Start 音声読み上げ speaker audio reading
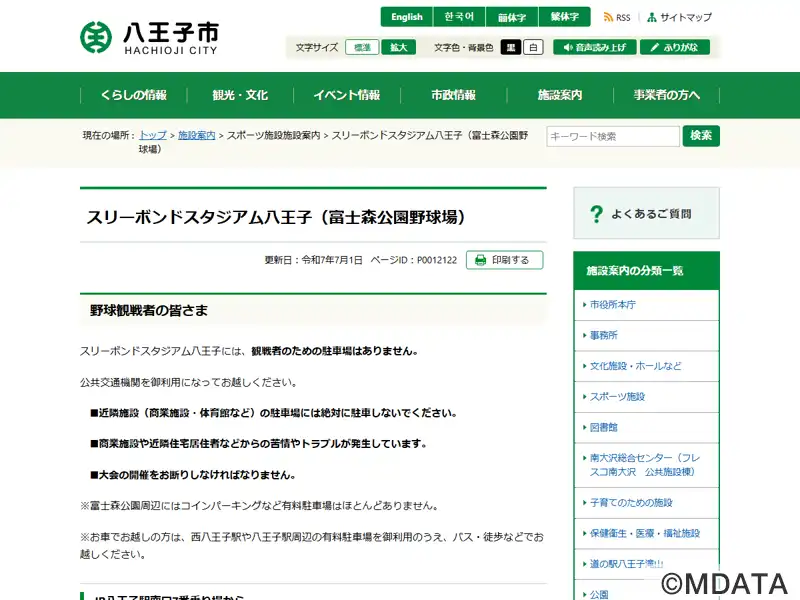This screenshot has width=800, height=600. (x=595, y=47)
